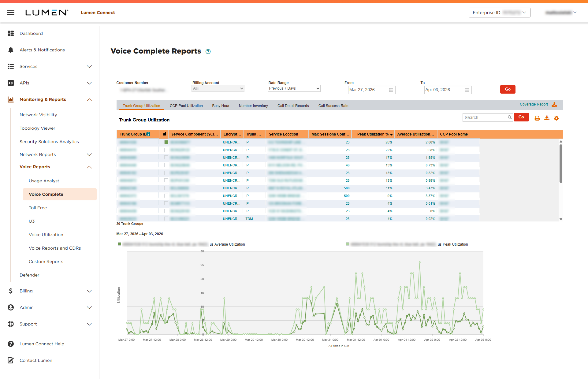This screenshot has width=588, height=379.
Task: Check chart checkbox for 9% peak row
Action: [166, 196]
